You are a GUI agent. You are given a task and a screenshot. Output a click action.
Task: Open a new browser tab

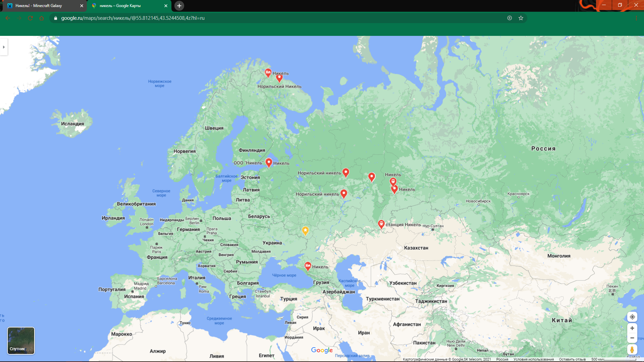tap(179, 6)
